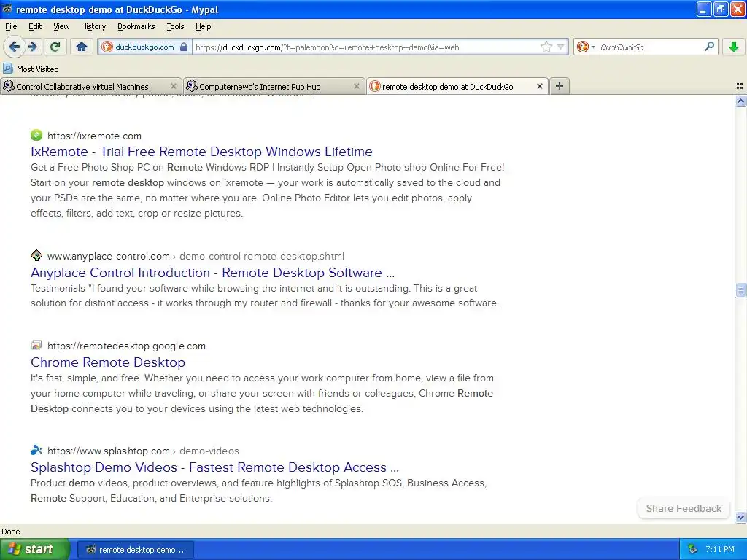This screenshot has width=747, height=560.
Task: Click the https://ixremote.com URL text
Action: (94, 136)
